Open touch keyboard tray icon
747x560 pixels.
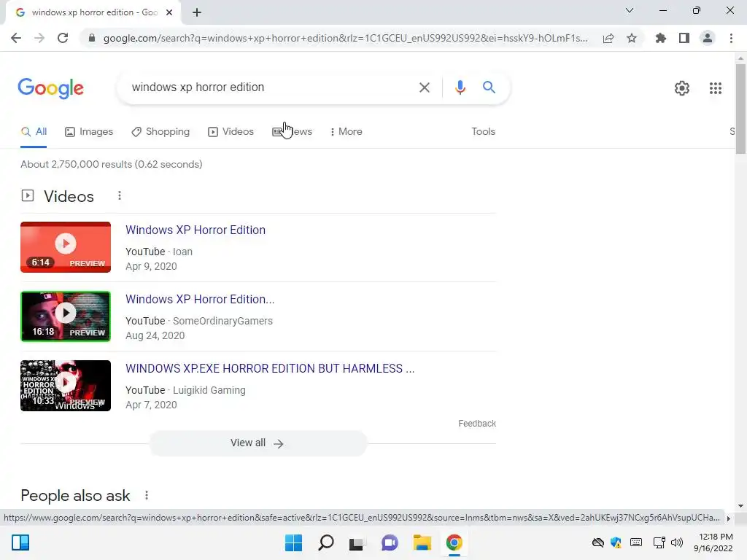click(x=635, y=542)
